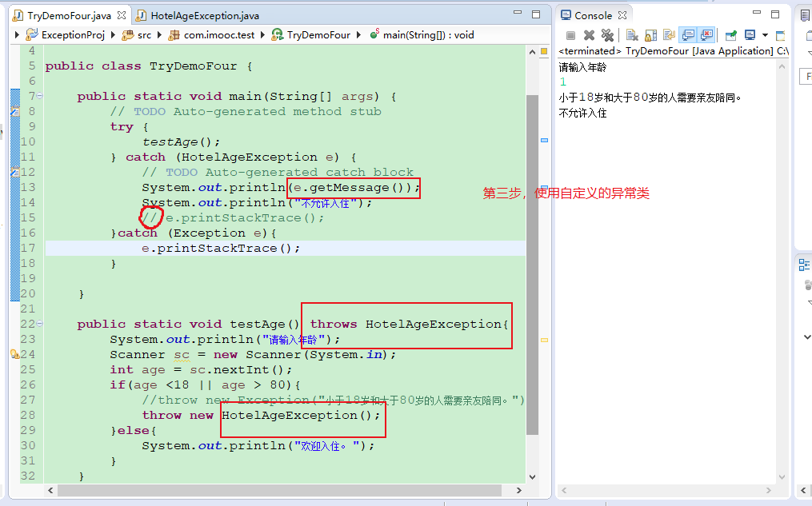Click the Display Selected Console icon

click(x=748, y=34)
